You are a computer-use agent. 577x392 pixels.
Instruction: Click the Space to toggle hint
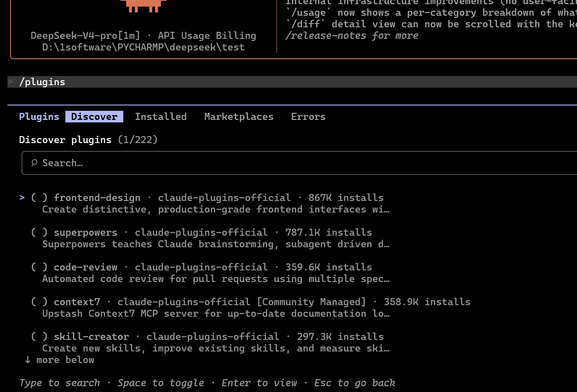pos(161,383)
